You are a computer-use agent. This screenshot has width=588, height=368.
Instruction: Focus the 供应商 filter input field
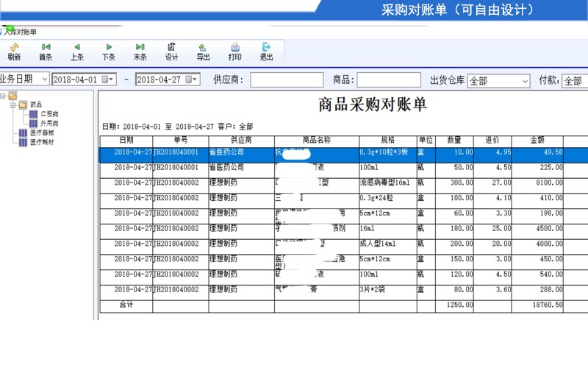coord(287,80)
